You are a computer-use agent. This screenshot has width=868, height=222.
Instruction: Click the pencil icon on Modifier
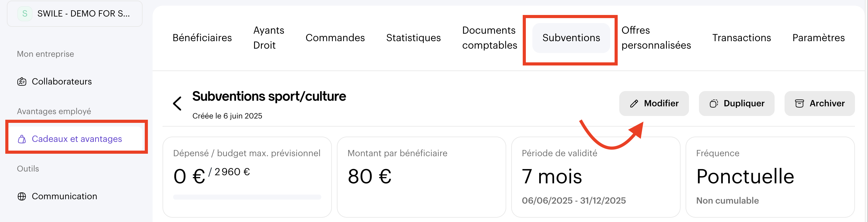click(x=634, y=104)
